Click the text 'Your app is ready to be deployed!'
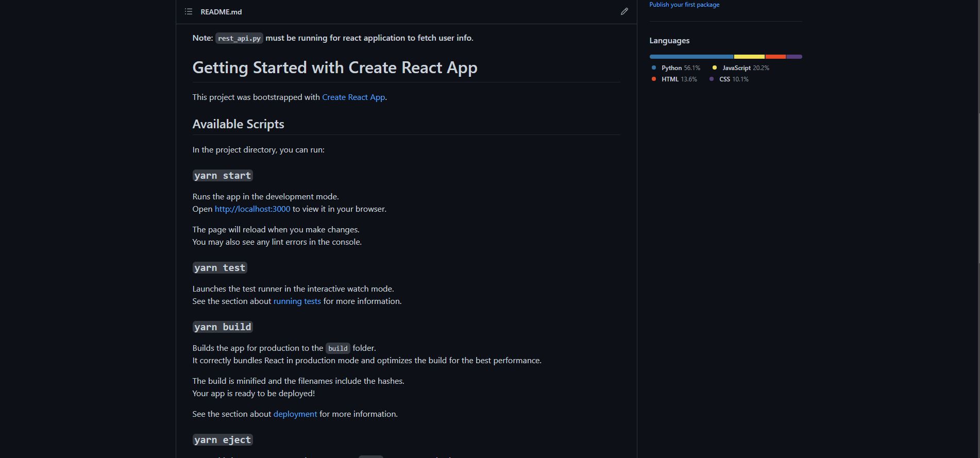The image size is (980, 458). coord(254,393)
